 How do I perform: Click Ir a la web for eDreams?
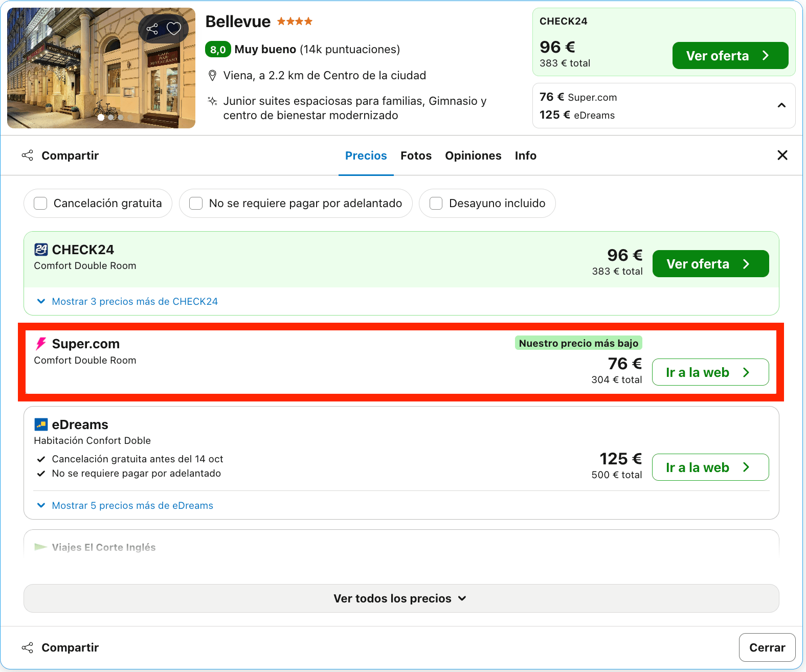[x=711, y=467]
